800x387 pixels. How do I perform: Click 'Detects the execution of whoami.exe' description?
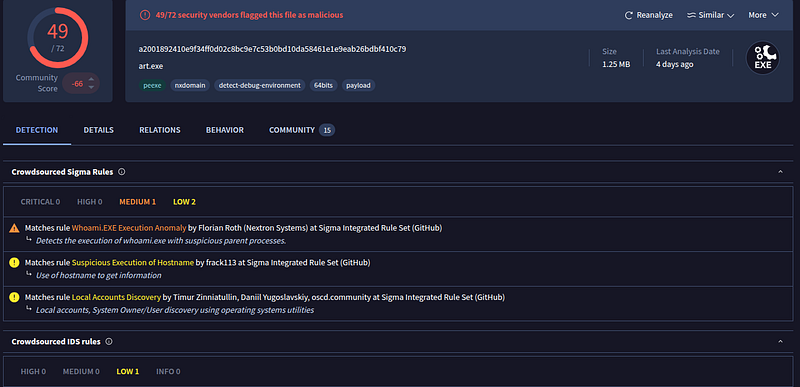click(161, 241)
